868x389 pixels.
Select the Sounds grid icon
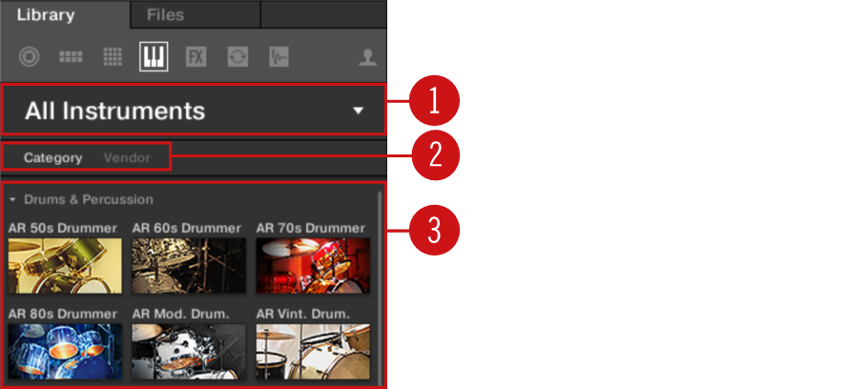113,57
